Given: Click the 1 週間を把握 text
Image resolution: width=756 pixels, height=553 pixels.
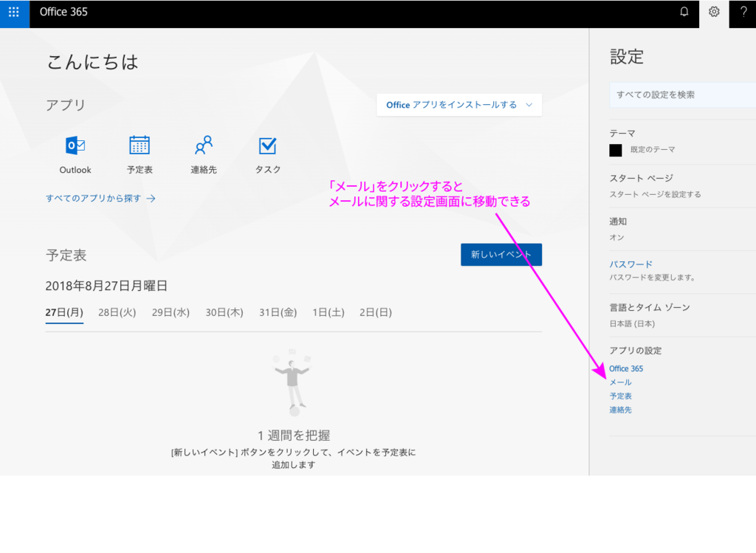Looking at the screenshot, I should point(294,436).
